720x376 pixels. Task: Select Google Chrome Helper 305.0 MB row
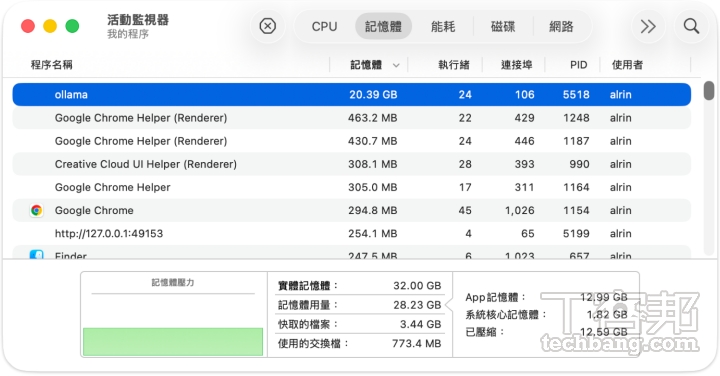point(351,187)
